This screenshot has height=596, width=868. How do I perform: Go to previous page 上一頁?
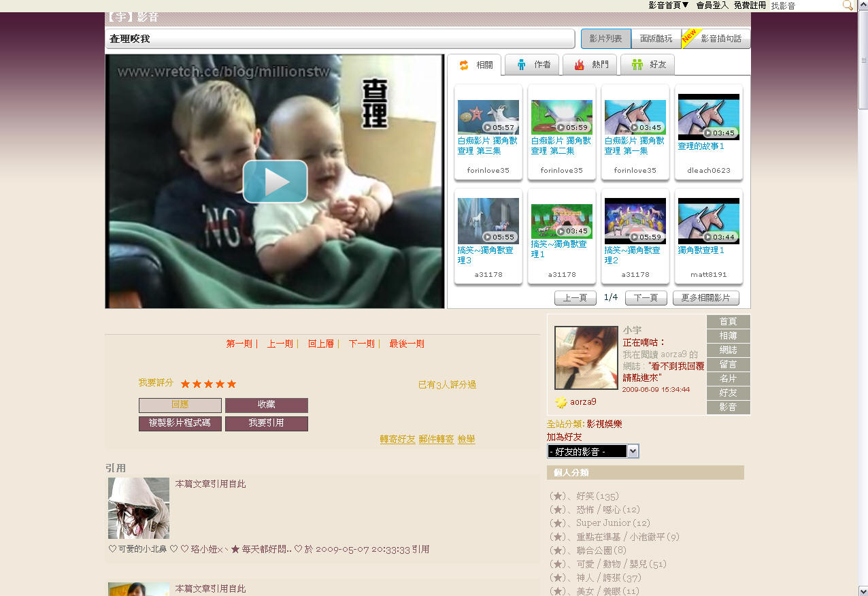tap(575, 298)
